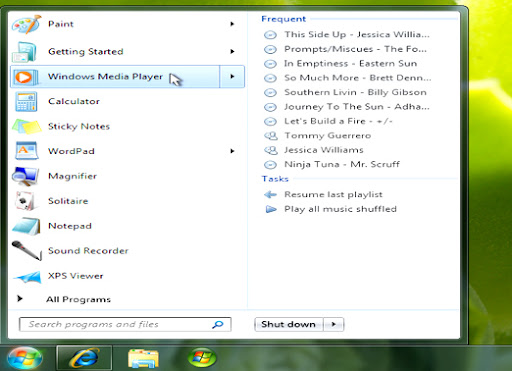Click the Windows Start orb
The image size is (512, 371).
click(24, 358)
